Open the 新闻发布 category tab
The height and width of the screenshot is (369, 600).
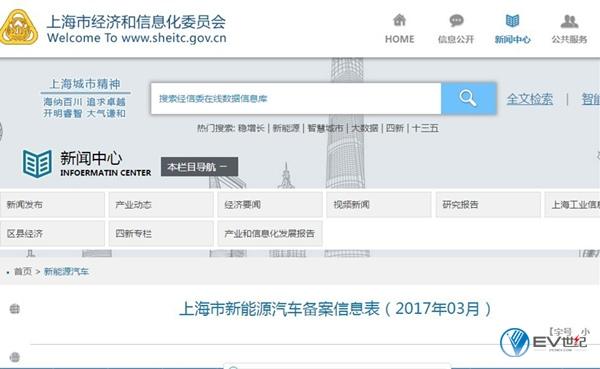52,204
